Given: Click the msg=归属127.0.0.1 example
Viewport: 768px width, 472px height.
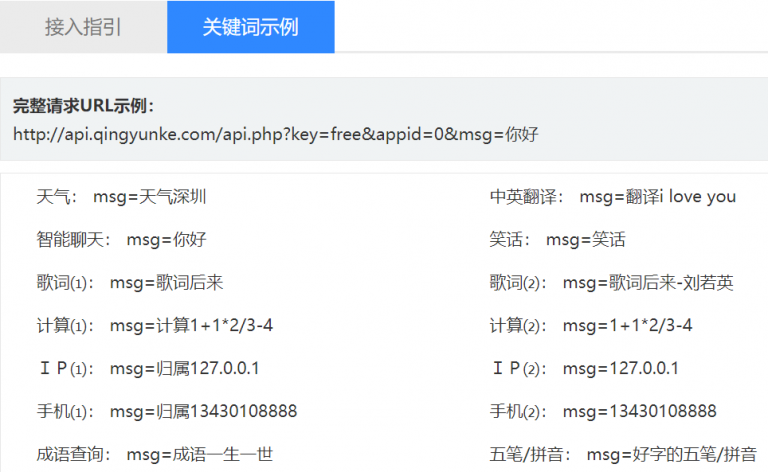Looking at the screenshot, I should (x=185, y=369).
